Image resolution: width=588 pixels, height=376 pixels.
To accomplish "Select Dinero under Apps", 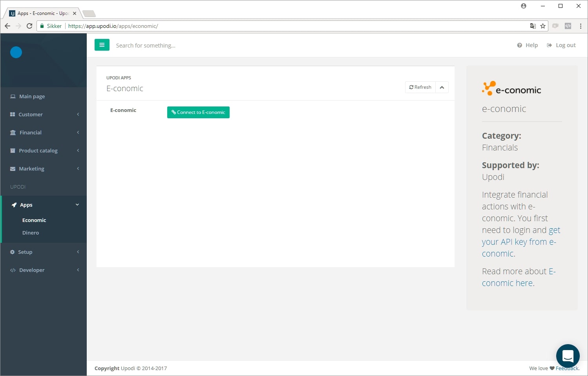I will coord(31,233).
